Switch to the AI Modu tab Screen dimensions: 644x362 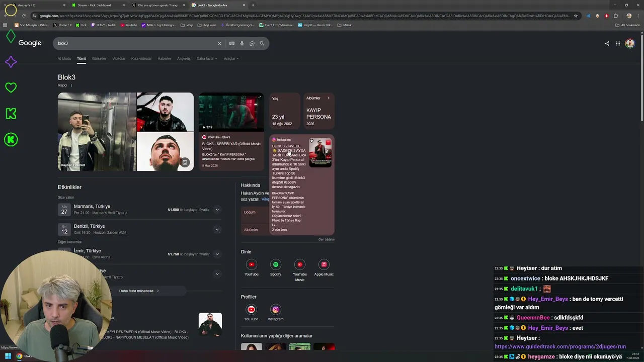tap(64, 59)
